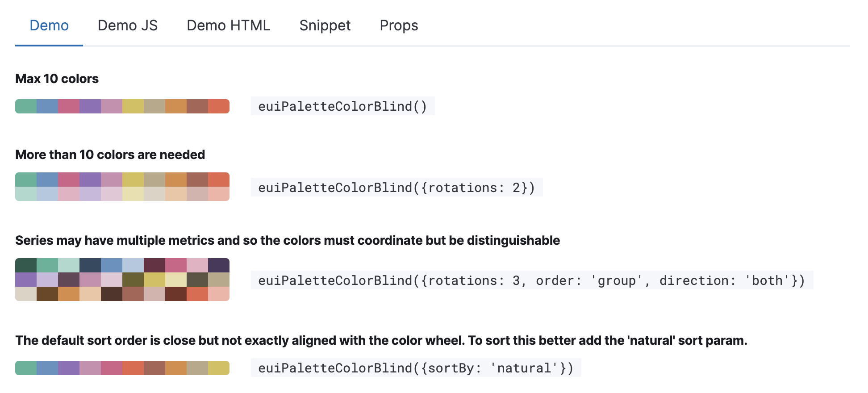This screenshot has height=393, width=868.
Task: Click the last orange swatch in the first palette
Action: click(x=218, y=106)
